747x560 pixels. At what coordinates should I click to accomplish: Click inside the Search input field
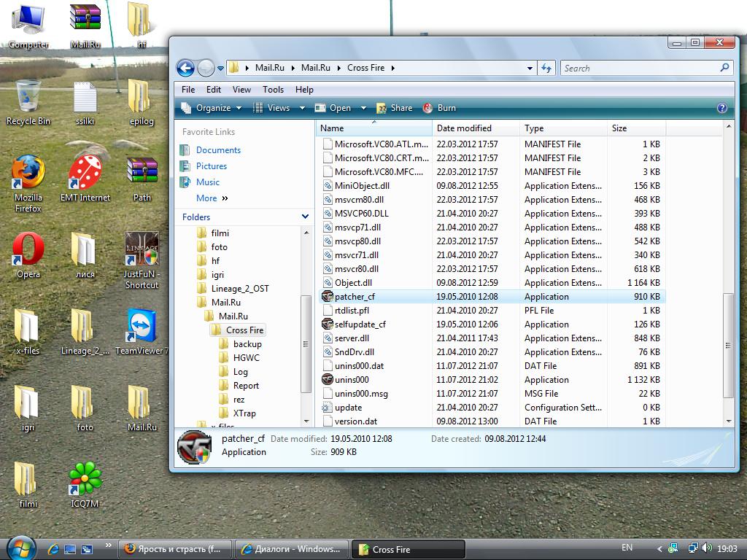click(640, 68)
